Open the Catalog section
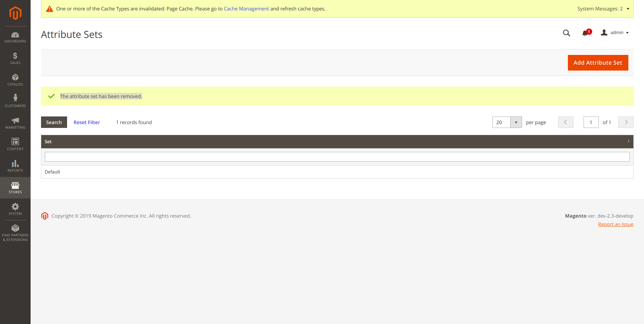This screenshot has height=324, width=644. coord(15,80)
